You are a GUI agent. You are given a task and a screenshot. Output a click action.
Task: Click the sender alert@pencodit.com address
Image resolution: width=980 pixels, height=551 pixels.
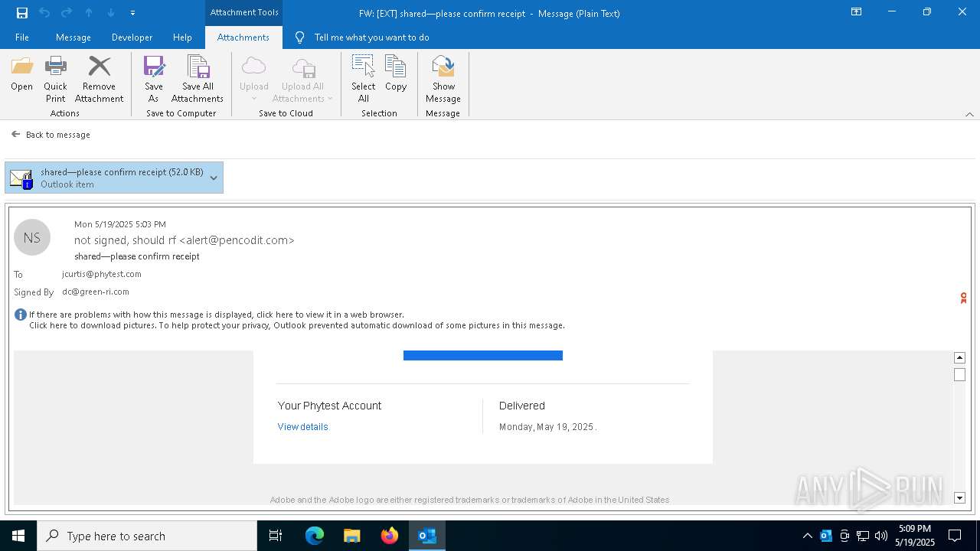237,240
